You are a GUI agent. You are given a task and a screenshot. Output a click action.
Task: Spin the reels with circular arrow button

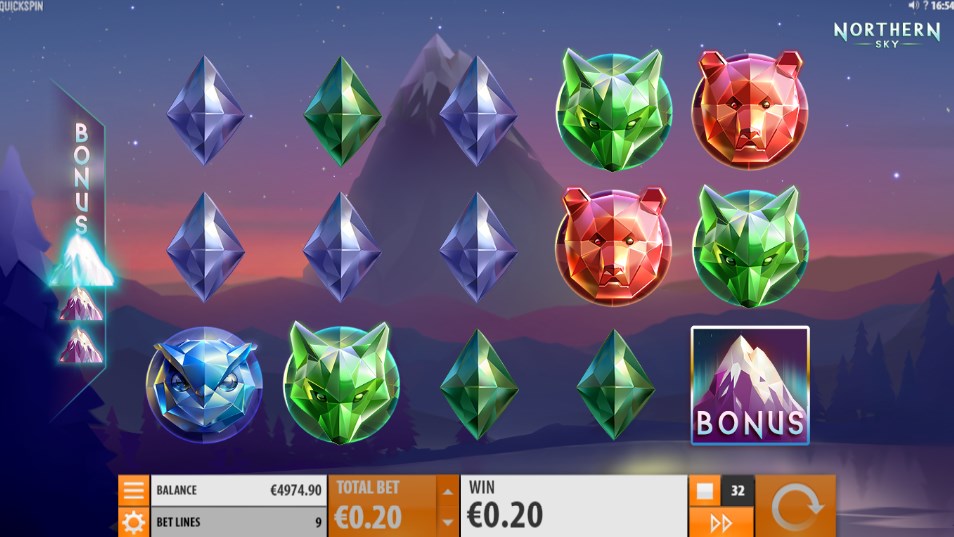click(x=795, y=507)
